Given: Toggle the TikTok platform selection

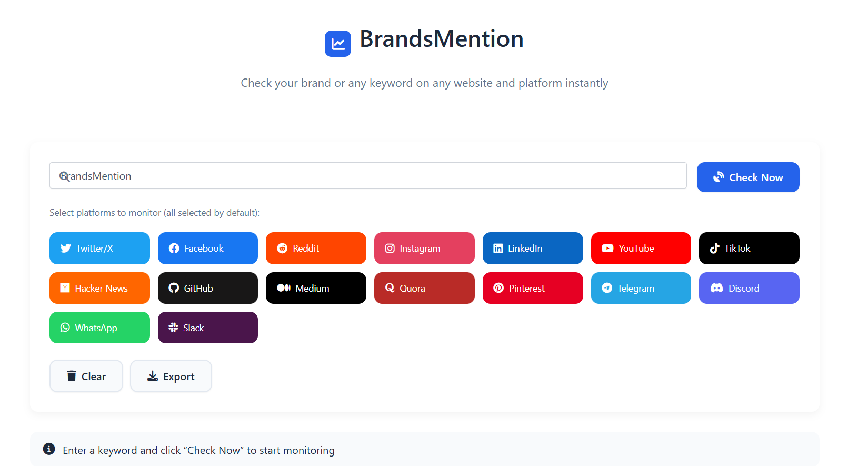Looking at the screenshot, I should pyautogui.click(x=749, y=248).
